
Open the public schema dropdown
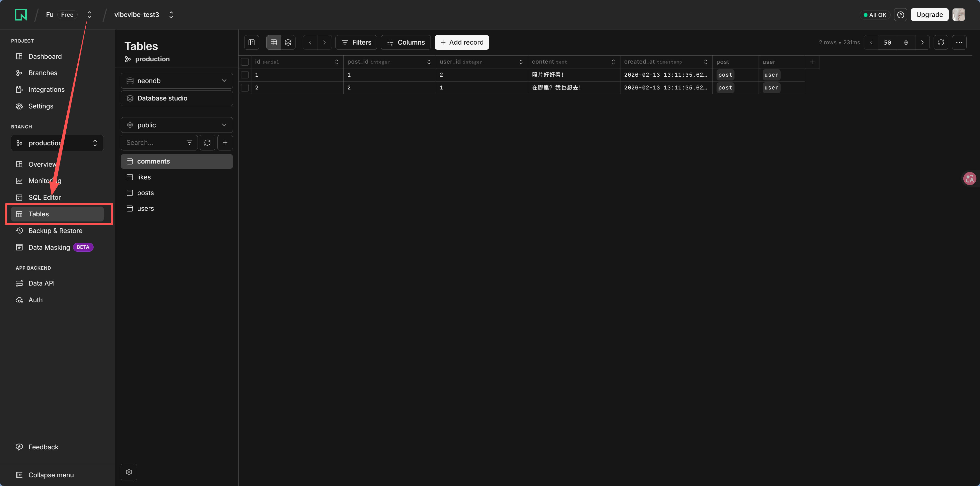click(x=177, y=125)
